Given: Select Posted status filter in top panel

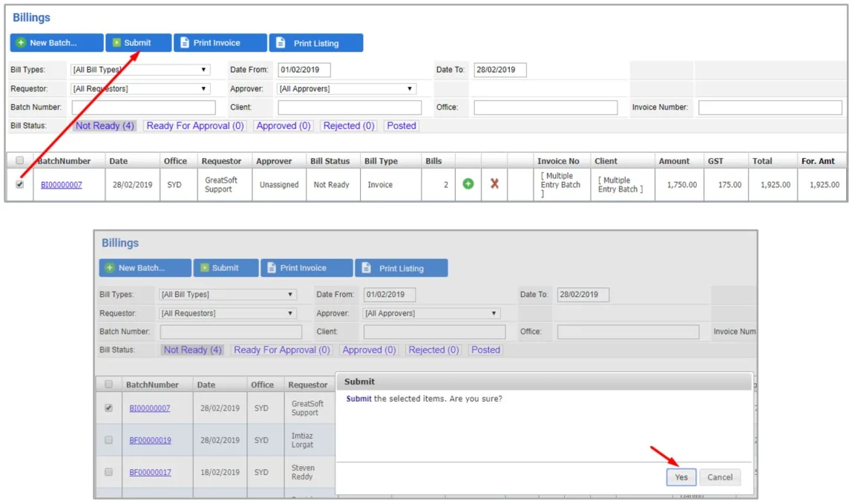Looking at the screenshot, I should (x=402, y=125).
